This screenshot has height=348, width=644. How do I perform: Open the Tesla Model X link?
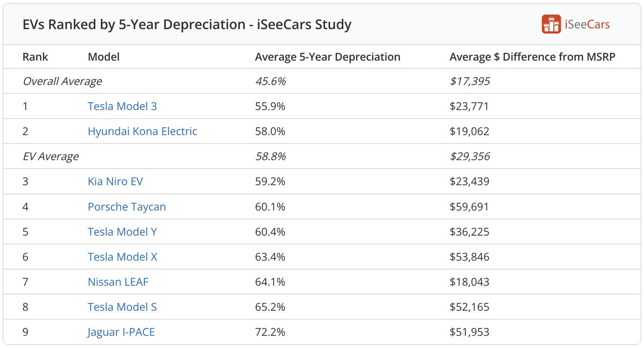point(122,257)
